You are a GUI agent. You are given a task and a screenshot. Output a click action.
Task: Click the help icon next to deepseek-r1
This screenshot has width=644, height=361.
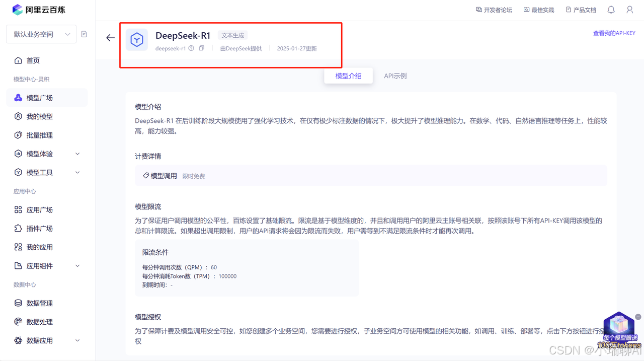click(x=191, y=48)
